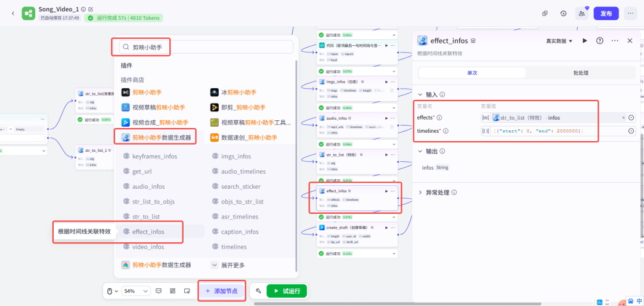Close the effect_infos settings panel

[x=630, y=40]
